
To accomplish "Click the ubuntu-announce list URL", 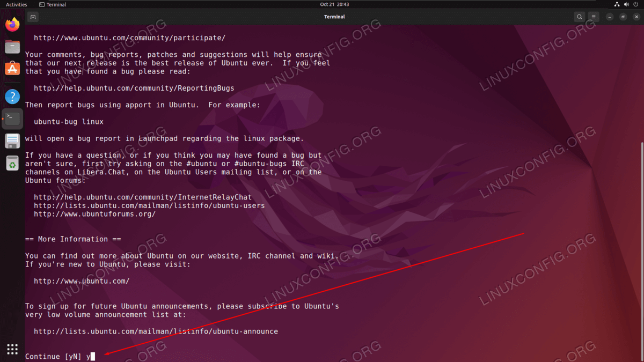I will pyautogui.click(x=156, y=331).
